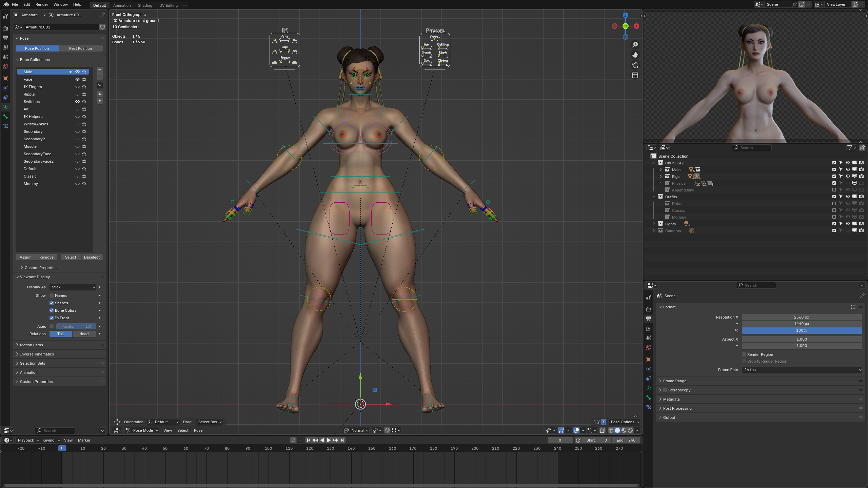Open the File menu
The height and width of the screenshot is (488, 868).
[15, 4]
